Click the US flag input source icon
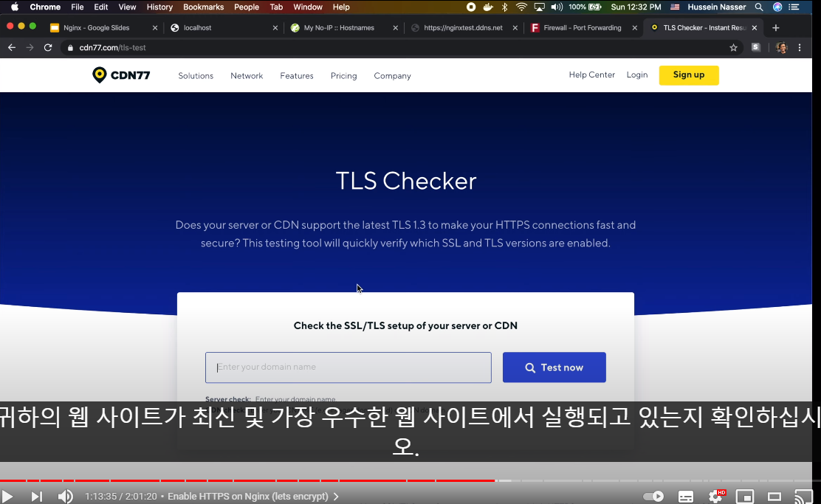The image size is (821, 504). click(675, 7)
